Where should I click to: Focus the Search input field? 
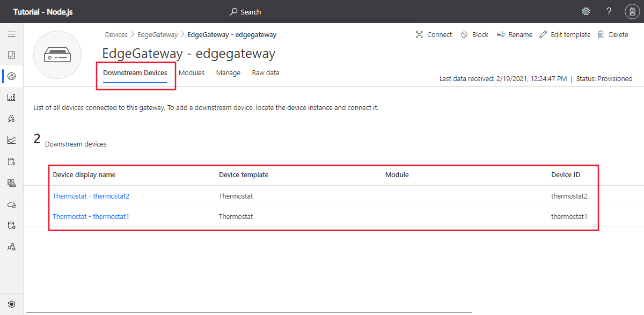(x=322, y=12)
